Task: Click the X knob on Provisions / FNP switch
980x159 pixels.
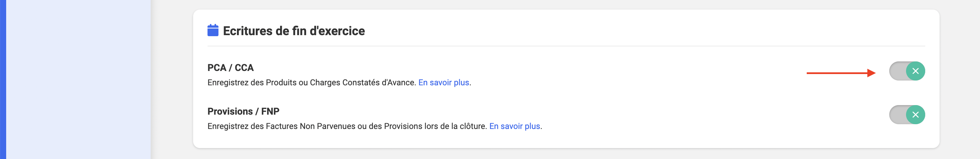Action: (915, 115)
